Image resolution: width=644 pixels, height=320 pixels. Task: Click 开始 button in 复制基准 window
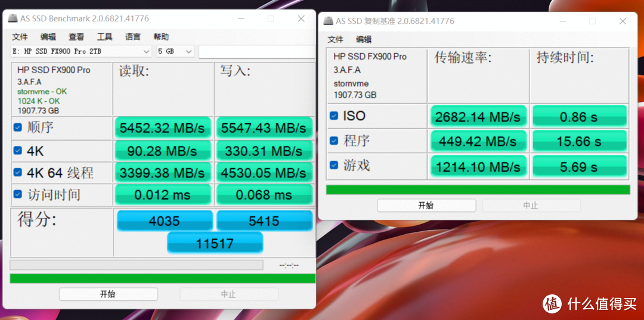pos(426,206)
